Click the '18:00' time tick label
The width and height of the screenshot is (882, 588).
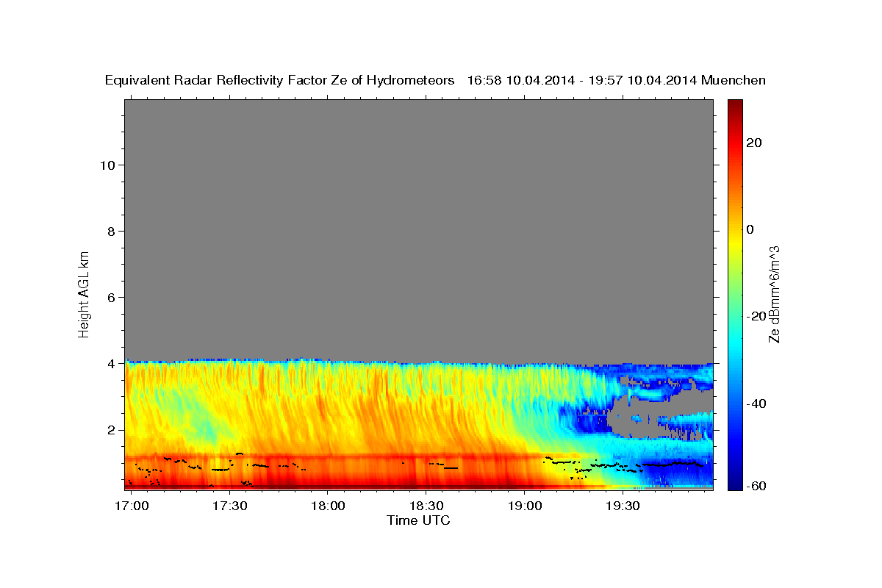tap(328, 506)
